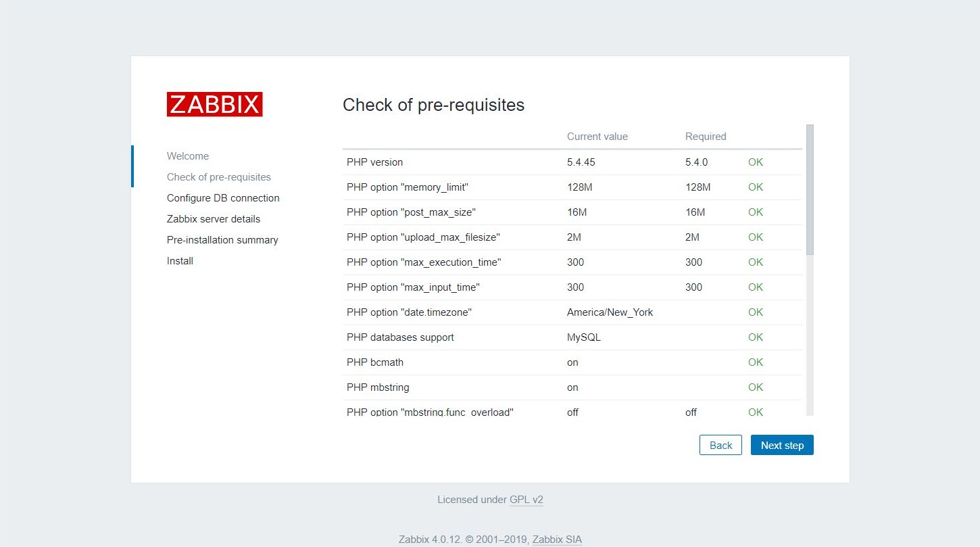Click OK status in memory_limit row
This screenshot has width=980, height=547.
point(756,187)
